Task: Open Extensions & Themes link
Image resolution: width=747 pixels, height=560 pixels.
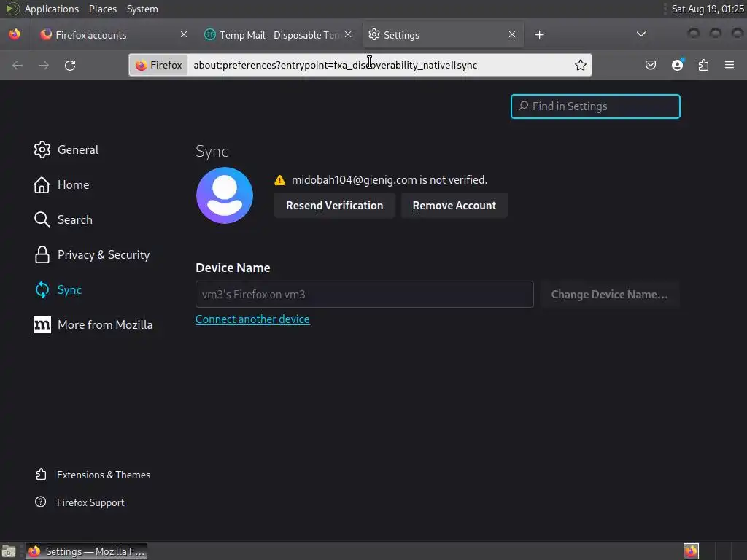Action: [x=93, y=475]
